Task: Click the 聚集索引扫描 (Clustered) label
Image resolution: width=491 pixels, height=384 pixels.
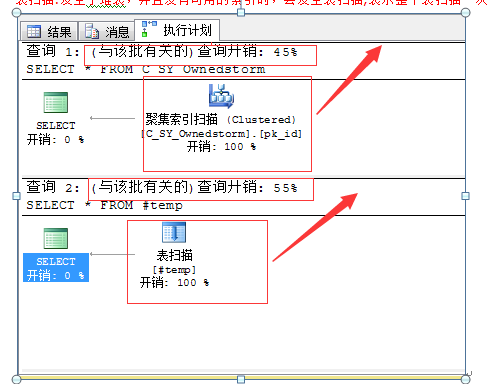Action: pyautogui.click(x=220, y=119)
